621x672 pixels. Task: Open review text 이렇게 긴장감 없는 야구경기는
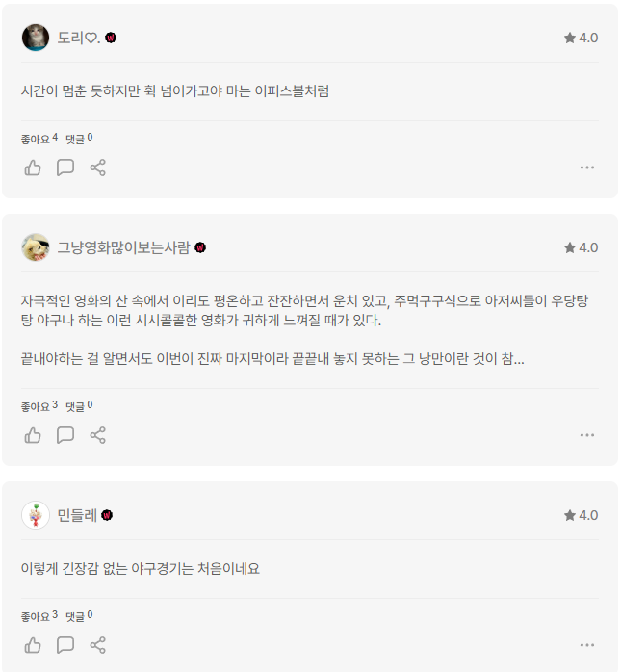coord(141,569)
